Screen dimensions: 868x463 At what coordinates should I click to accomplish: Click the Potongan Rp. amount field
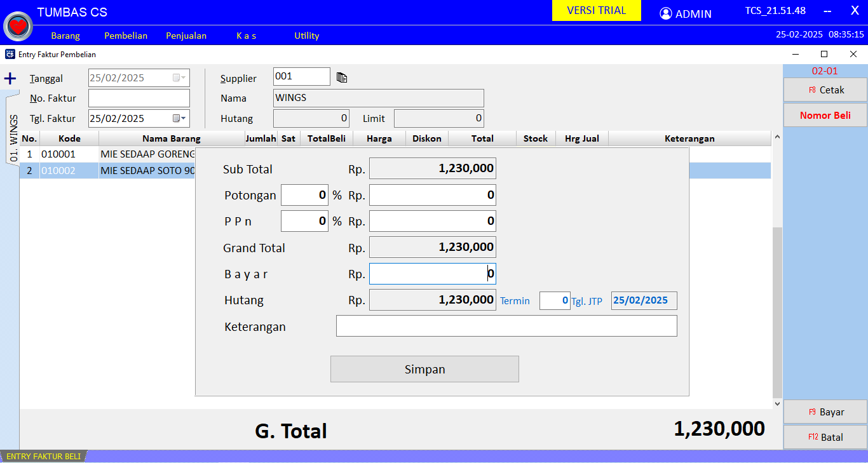(432, 195)
